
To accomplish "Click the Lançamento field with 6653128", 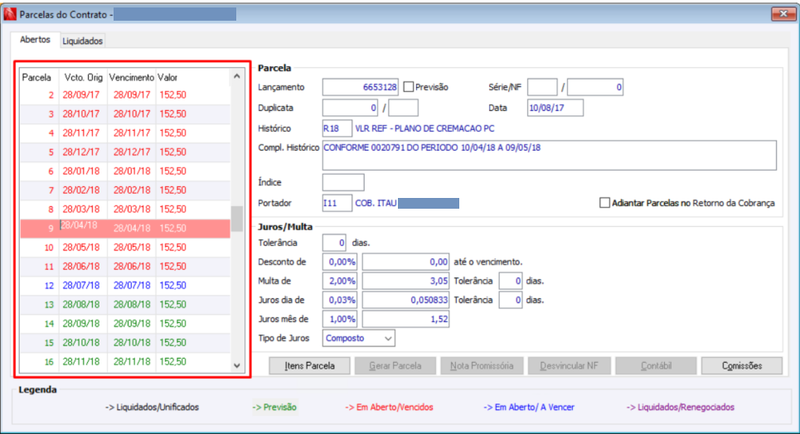I will point(360,87).
